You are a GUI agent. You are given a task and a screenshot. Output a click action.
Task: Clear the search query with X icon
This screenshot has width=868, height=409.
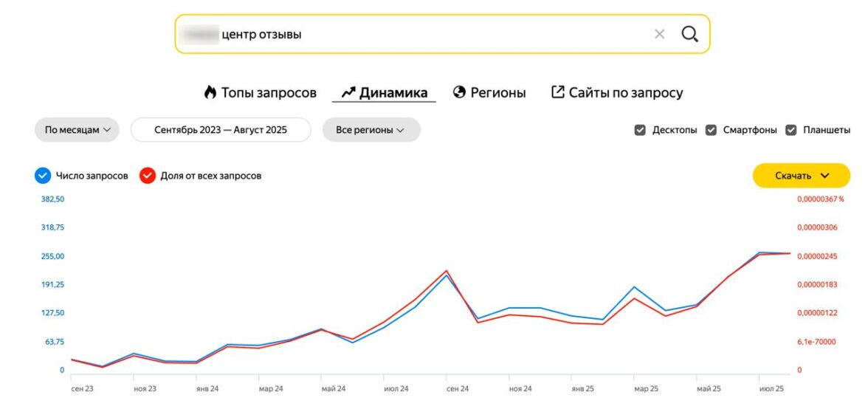point(659,34)
